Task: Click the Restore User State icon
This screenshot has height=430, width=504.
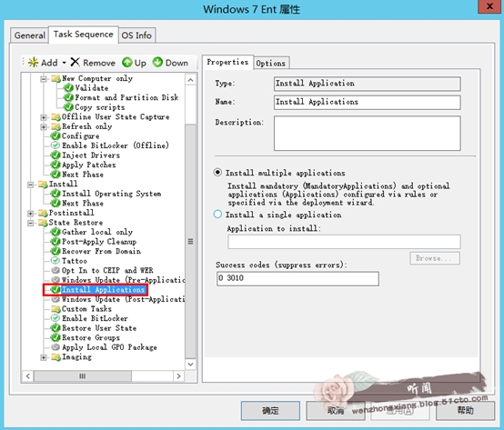Action: pos(55,328)
